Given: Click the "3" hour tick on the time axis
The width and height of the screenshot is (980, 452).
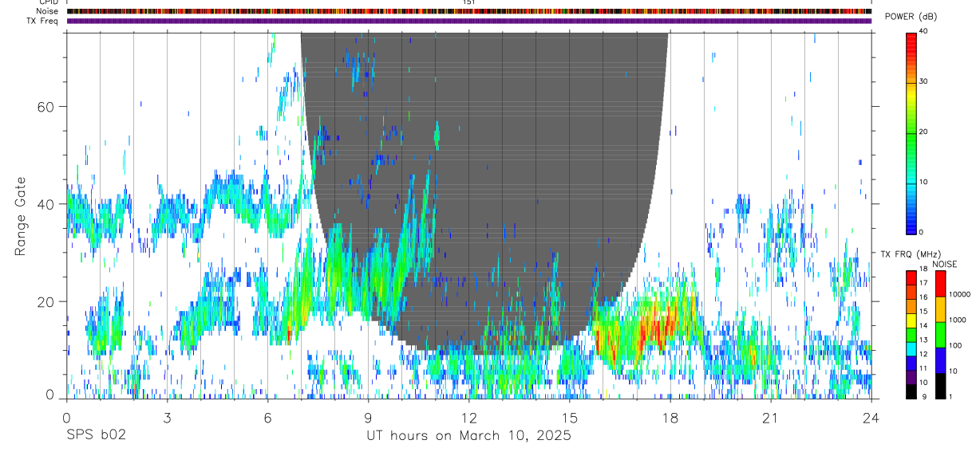Looking at the screenshot, I should tap(167, 417).
